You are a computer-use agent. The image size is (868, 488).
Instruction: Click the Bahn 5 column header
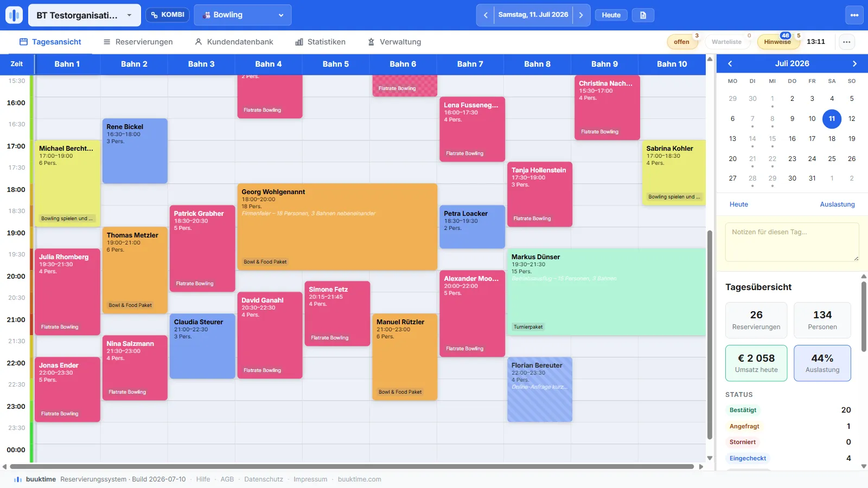[x=336, y=64]
